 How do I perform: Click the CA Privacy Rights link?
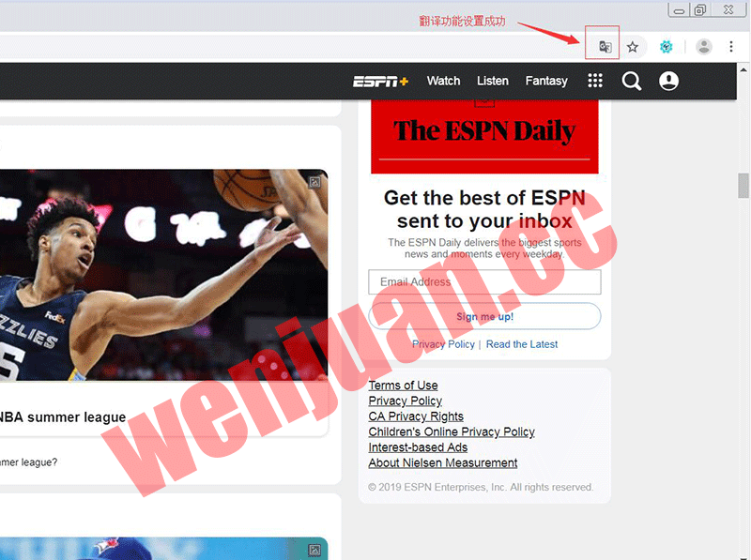416,416
